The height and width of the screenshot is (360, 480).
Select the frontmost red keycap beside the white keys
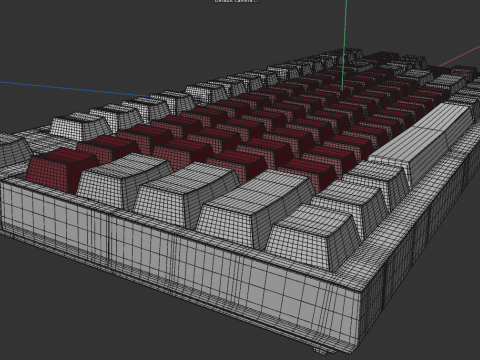click(x=62, y=170)
